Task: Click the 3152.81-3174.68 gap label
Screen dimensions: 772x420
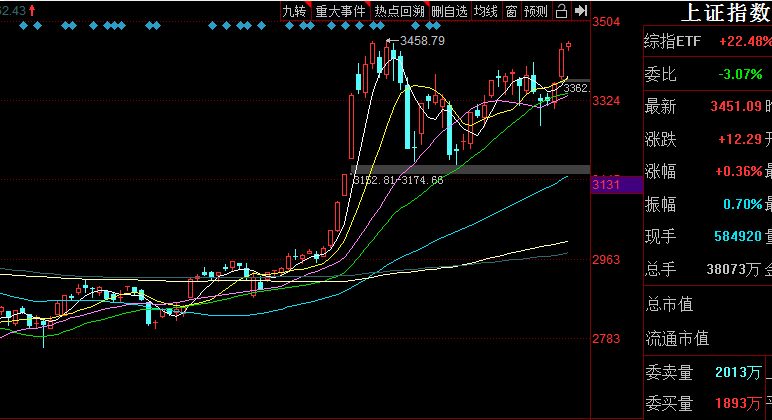Action: pyautogui.click(x=398, y=180)
